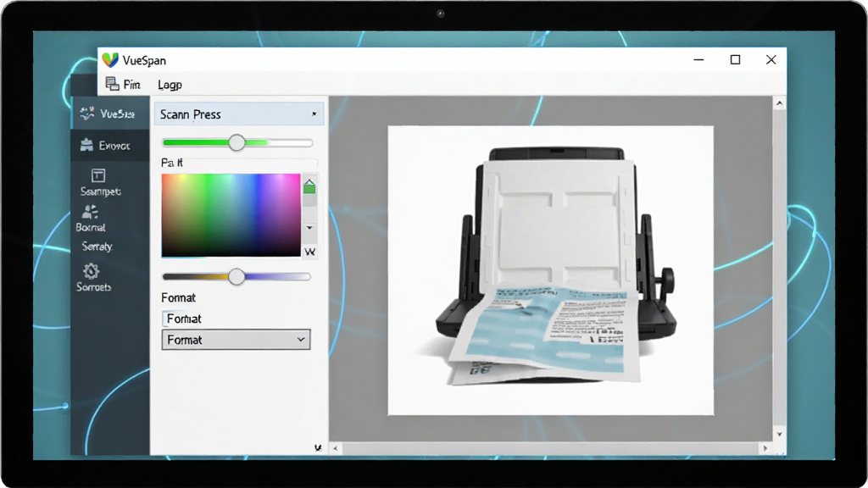This screenshot has width=868, height=488.
Task: Click the green slider handle
Action: click(236, 142)
